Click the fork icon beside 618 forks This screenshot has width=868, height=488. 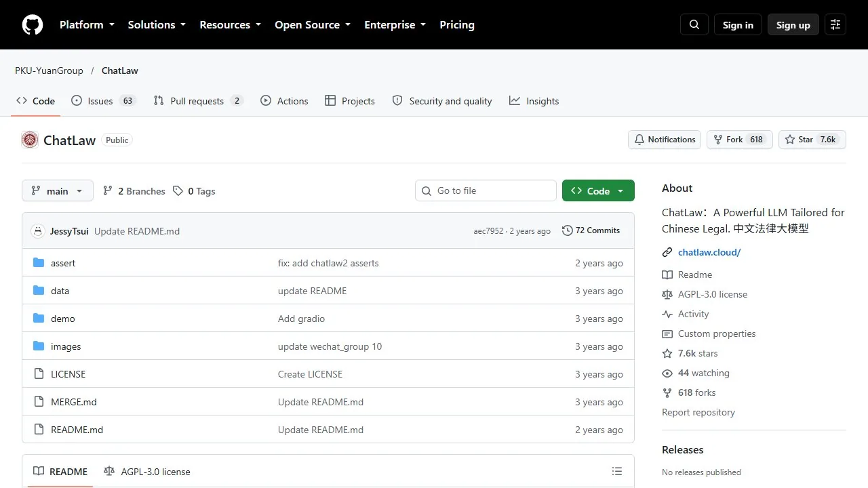667,392
